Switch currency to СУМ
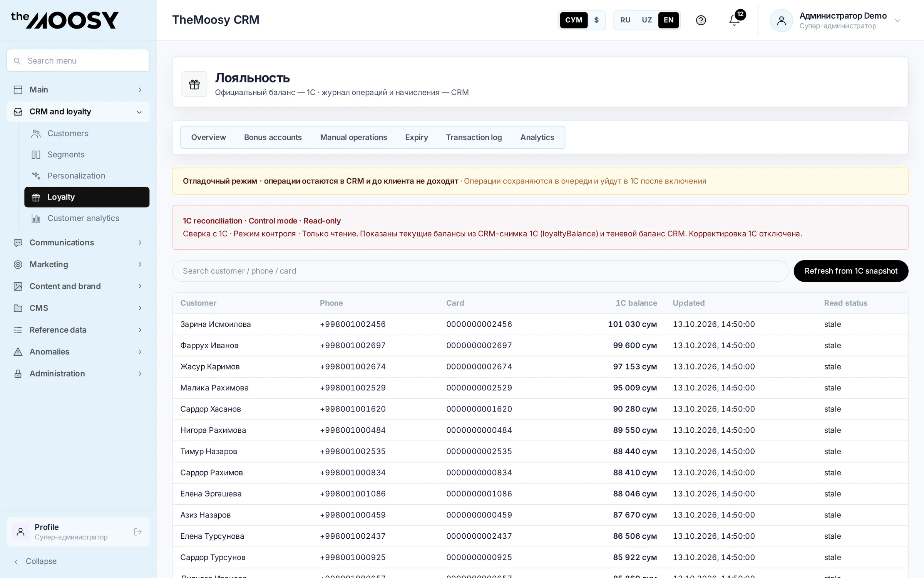924x578 pixels. (x=574, y=20)
